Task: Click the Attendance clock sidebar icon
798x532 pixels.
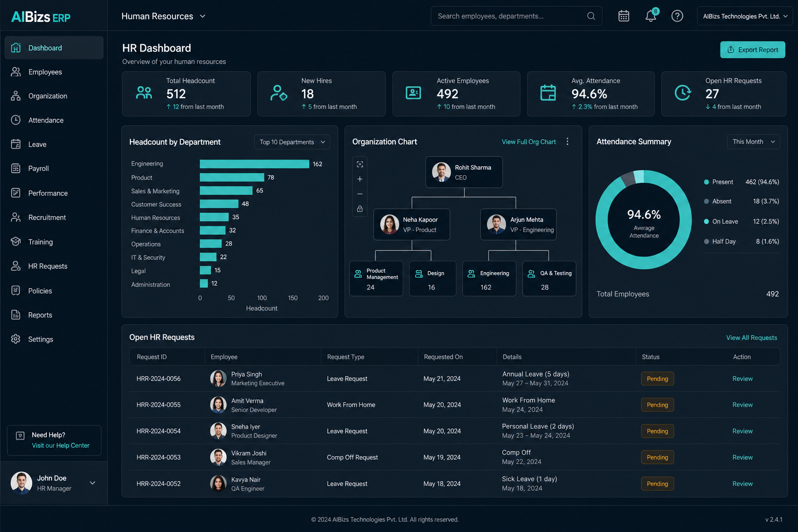Action: tap(16, 120)
